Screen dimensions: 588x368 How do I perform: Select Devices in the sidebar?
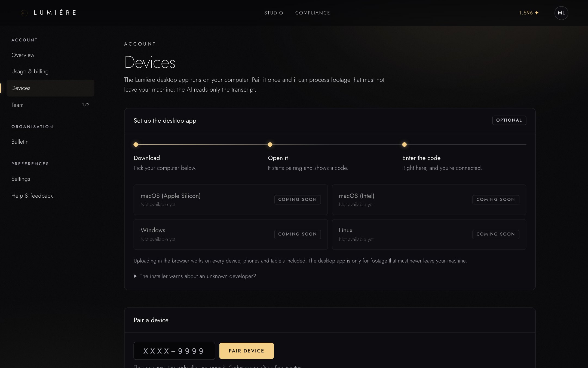[x=50, y=88]
